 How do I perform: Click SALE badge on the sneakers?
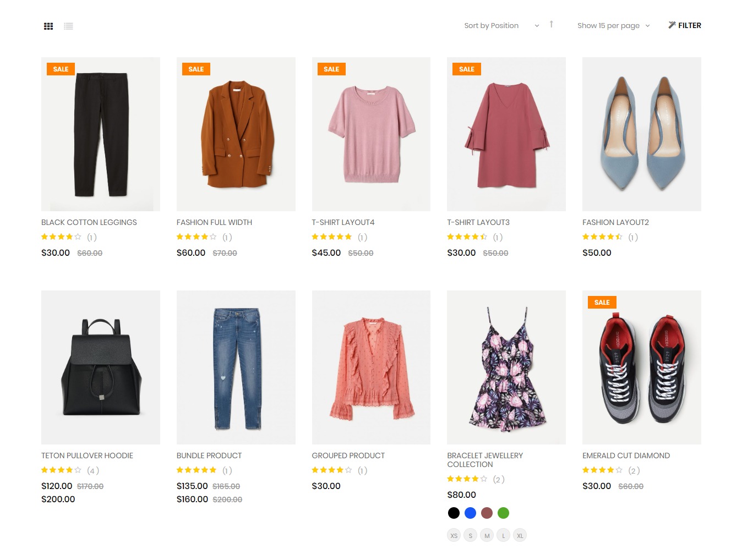pos(602,303)
